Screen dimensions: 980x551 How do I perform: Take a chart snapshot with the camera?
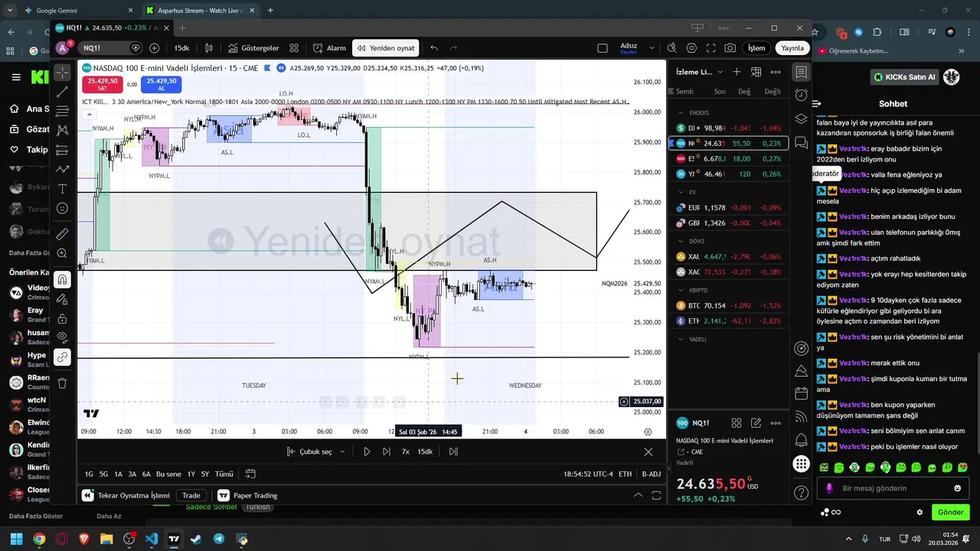[730, 47]
